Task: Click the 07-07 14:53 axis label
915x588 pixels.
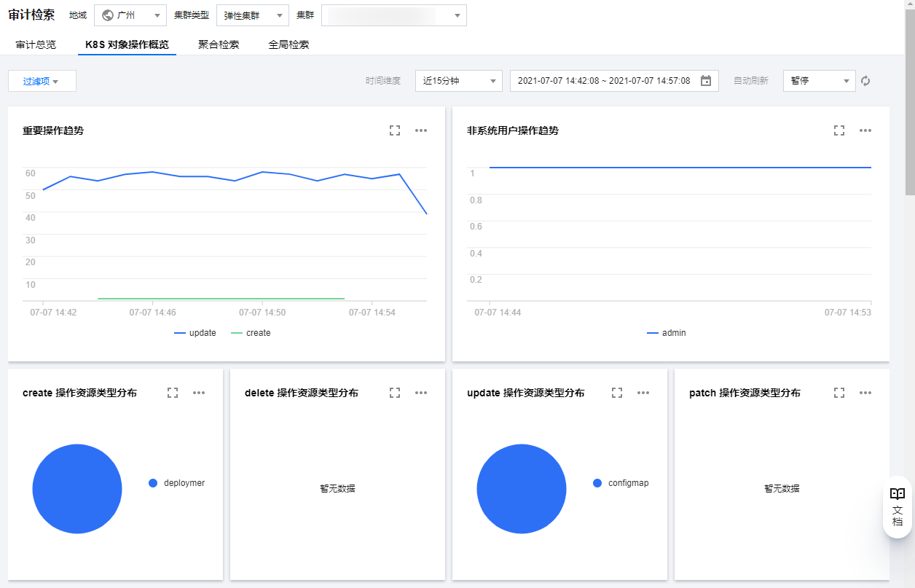Action: [848, 312]
